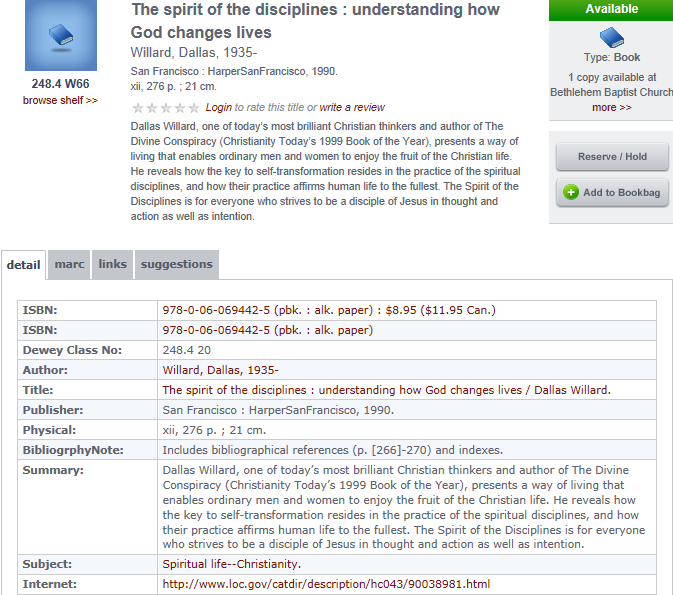This screenshot has height=595, width=673.
Task: Click the 1 copy available at Bethlehem text
Action: tap(612, 85)
